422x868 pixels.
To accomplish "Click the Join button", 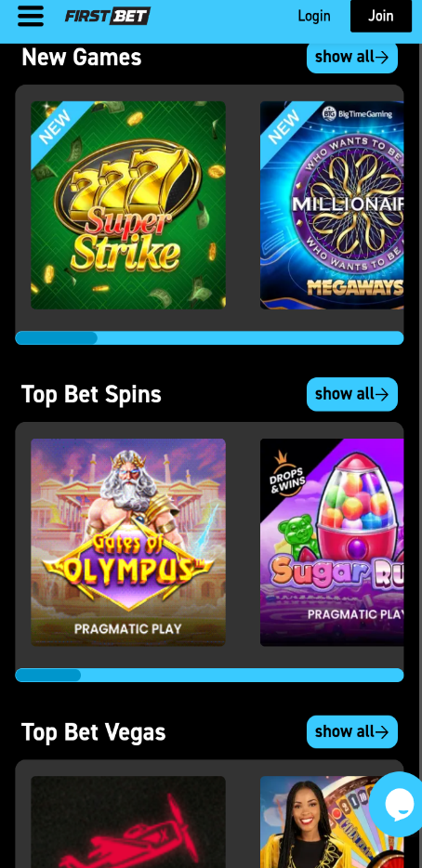I will (x=381, y=16).
